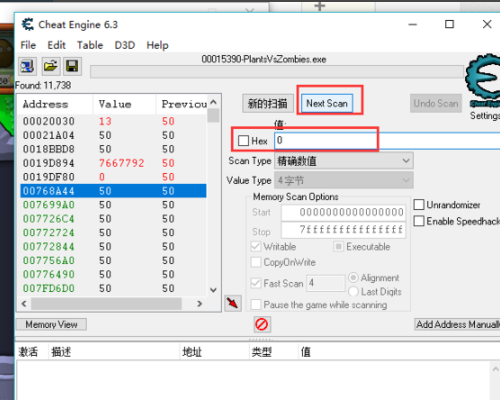
Task: Click the red no-entry clear list icon
Action: [262, 324]
